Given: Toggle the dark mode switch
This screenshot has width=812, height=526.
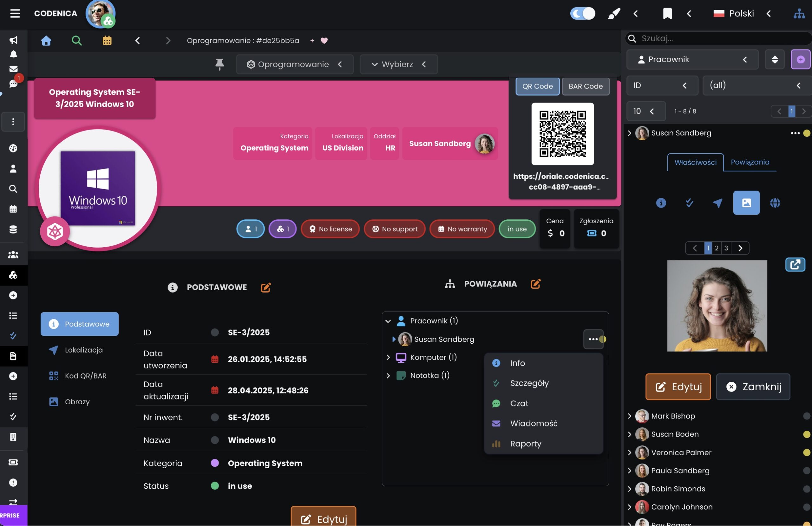Looking at the screenshot, I should [582, 14].
